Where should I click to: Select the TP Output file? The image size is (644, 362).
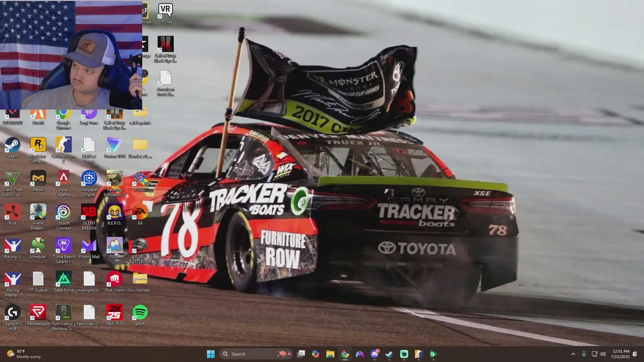click(38, 282)
